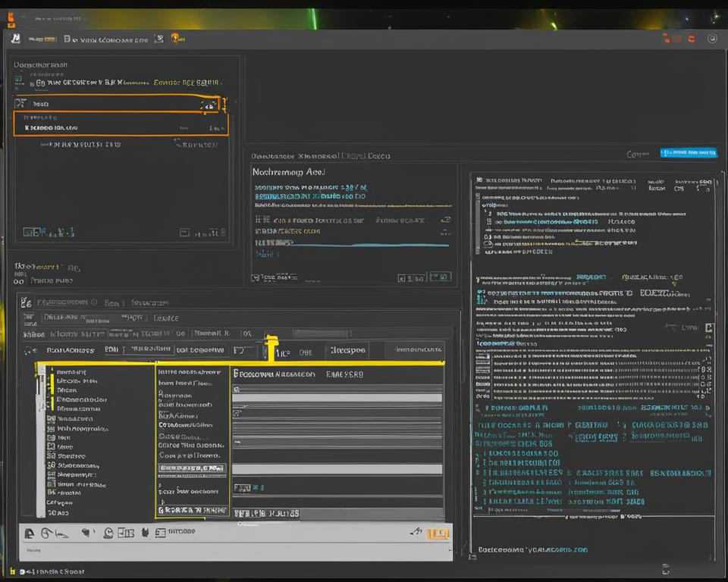728x582 pixels.
Task: Open the dropdown box at right panel's edge
Action: (x=709, y=328)
